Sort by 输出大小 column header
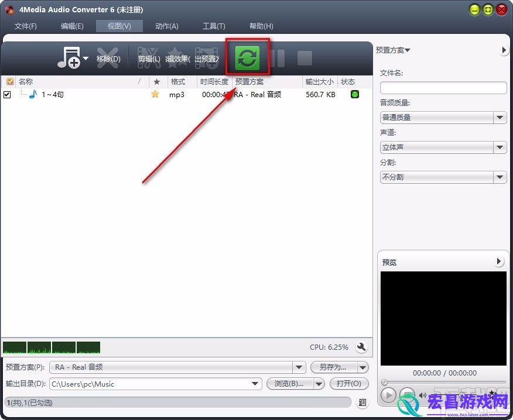Viewport: 513px width, 420px height. [x=319, y=81]
